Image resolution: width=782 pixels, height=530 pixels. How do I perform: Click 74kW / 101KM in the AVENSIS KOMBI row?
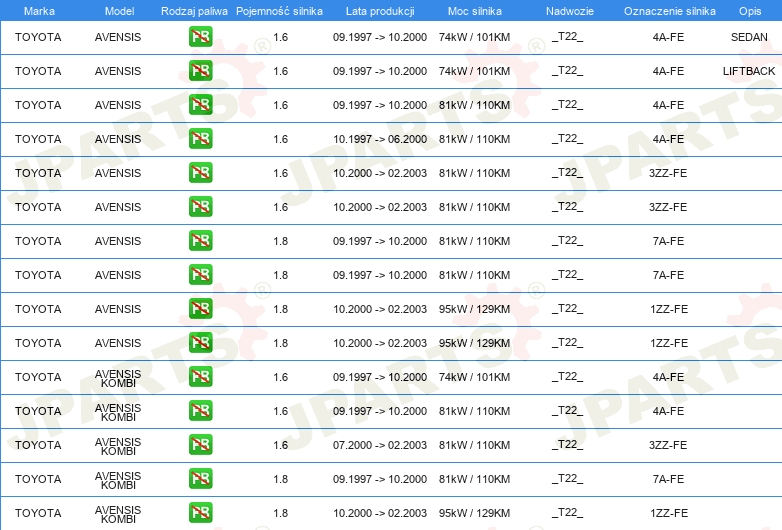tap(474, 377)
